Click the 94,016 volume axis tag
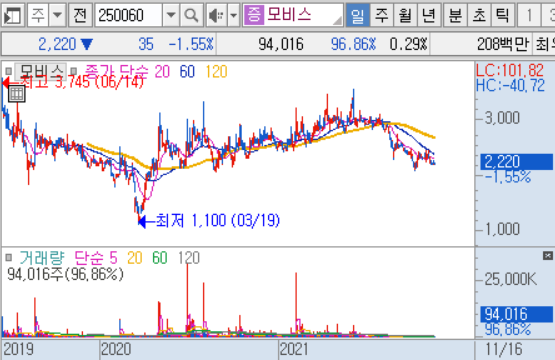The image size is (555, 360). click(x=516, y=314)
